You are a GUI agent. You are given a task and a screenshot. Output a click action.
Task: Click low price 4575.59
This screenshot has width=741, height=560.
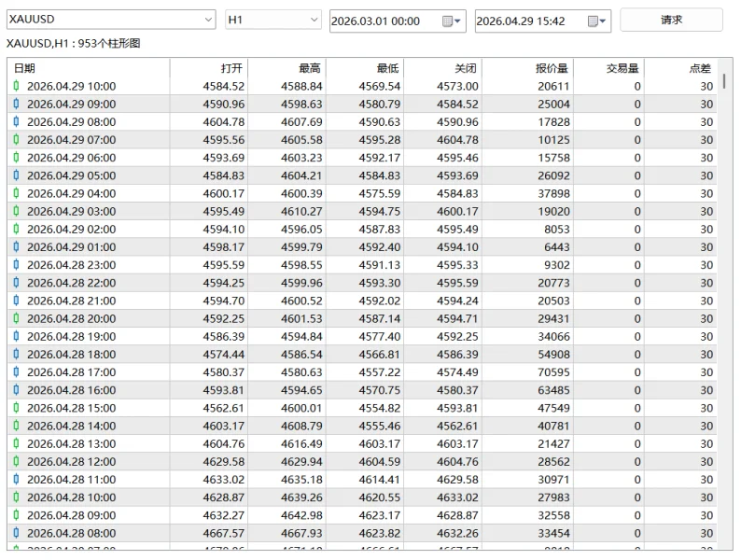coord(380,193)
